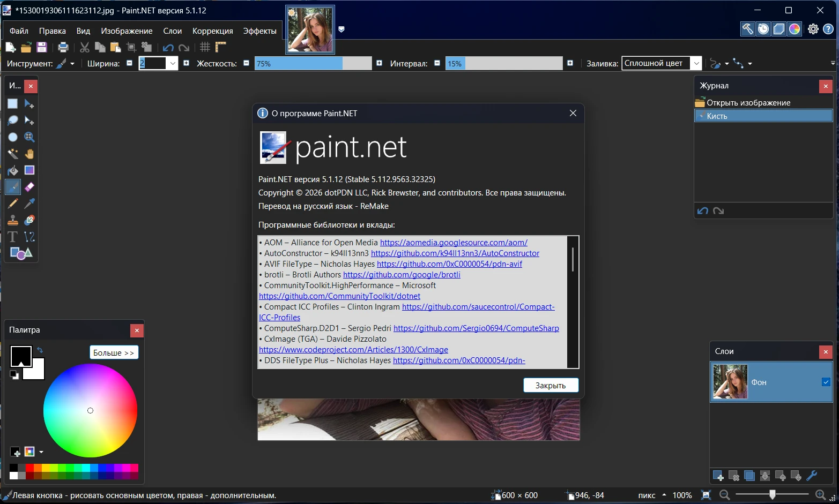Open the Эффекты menu
This screenshot has height=504, width=839.
[x=259, y=31]
